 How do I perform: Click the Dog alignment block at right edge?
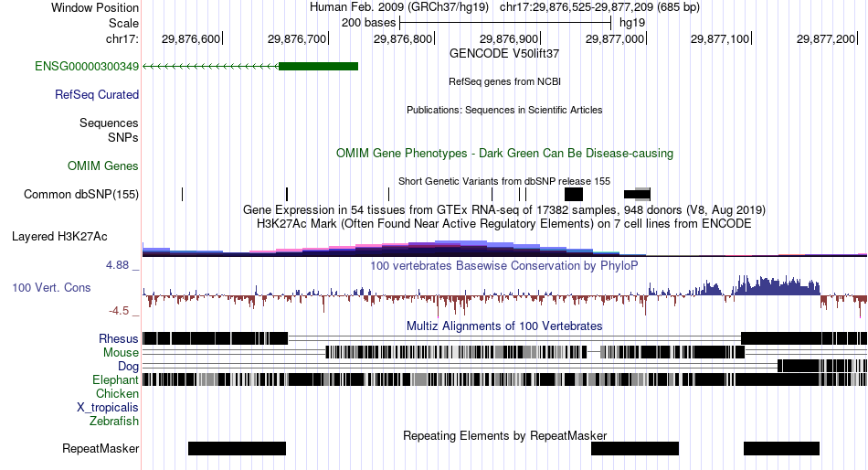822,365
